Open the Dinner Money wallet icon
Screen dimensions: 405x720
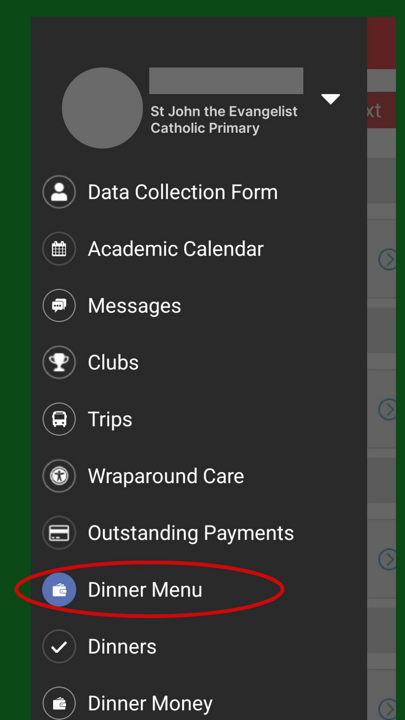(59, 703)
